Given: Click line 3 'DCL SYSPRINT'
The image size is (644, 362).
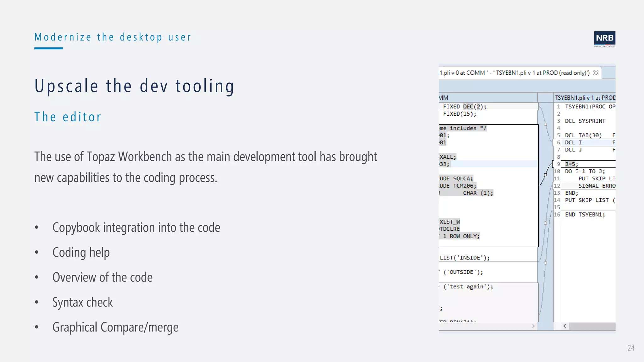Looking at the screenshot, I should (585, 121).
